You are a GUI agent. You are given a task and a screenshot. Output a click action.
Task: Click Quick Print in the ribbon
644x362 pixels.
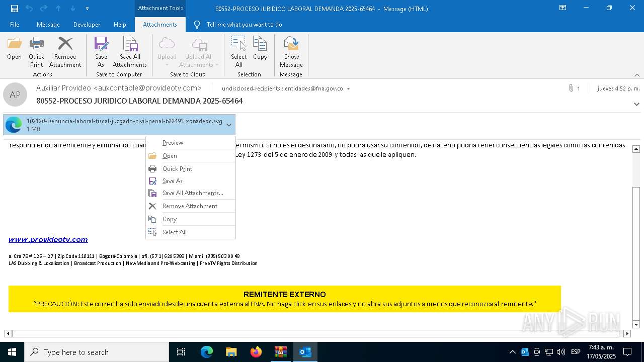(x=36, y=52)
